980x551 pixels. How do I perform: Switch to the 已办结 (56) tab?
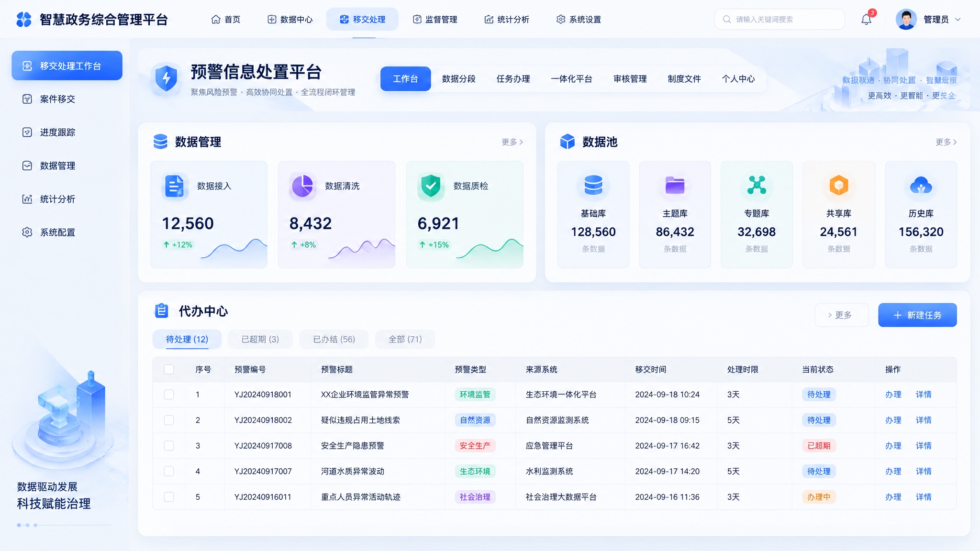334,339
